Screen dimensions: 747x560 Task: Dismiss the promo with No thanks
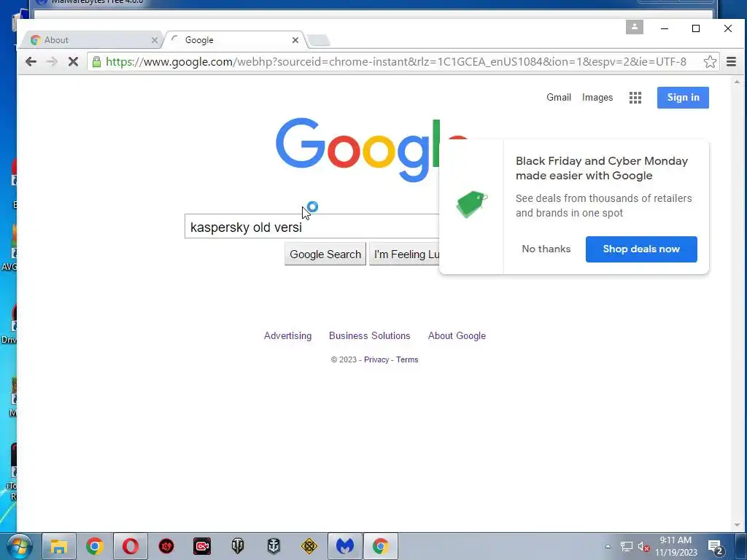point(546,249)
